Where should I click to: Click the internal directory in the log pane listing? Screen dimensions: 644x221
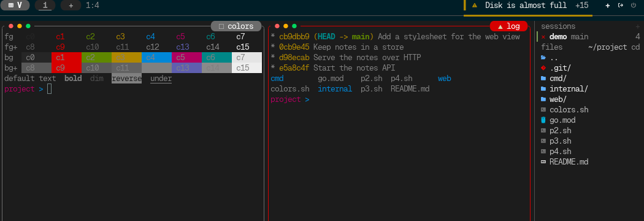click(335, 89)
